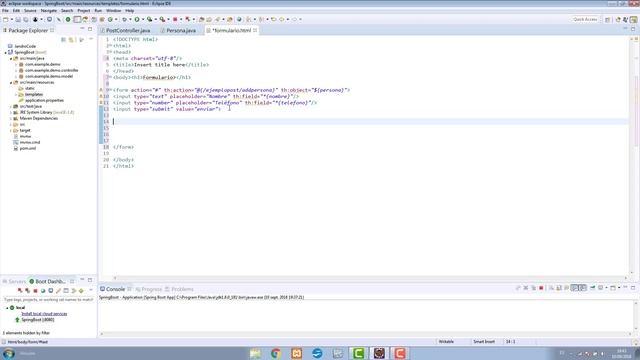Open the Source menu
The height and width of the screenshot is (360, 640).
30,11
